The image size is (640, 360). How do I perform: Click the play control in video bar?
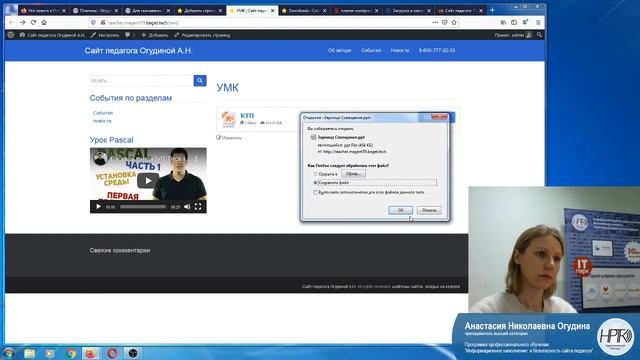98,207
